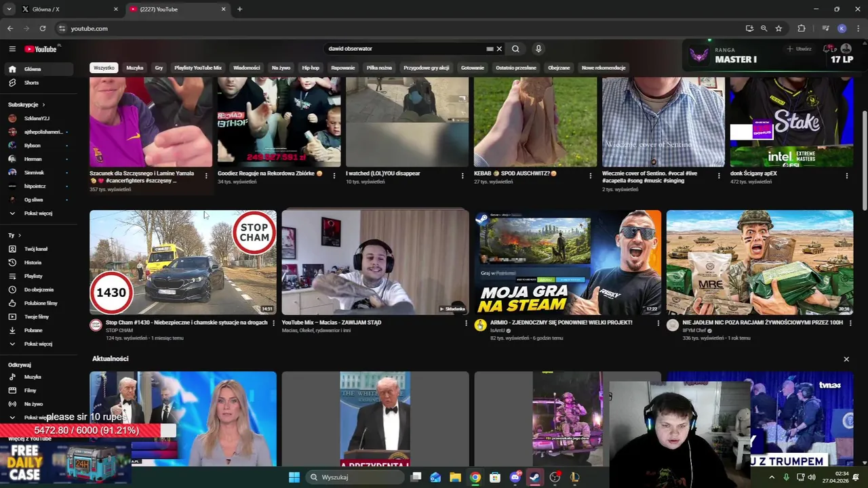Select the Wszystko filter chip
The width and height of the screenshot is (868, 488).
click(104, 68)
